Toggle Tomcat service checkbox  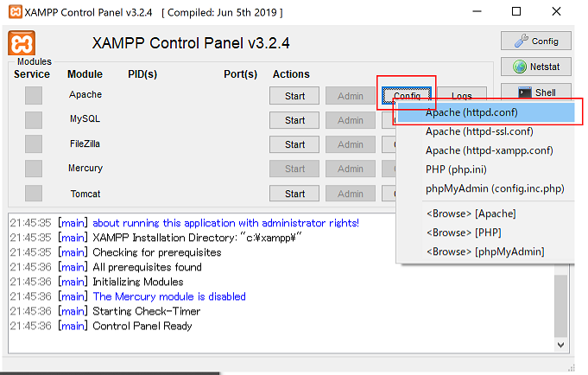34,194
